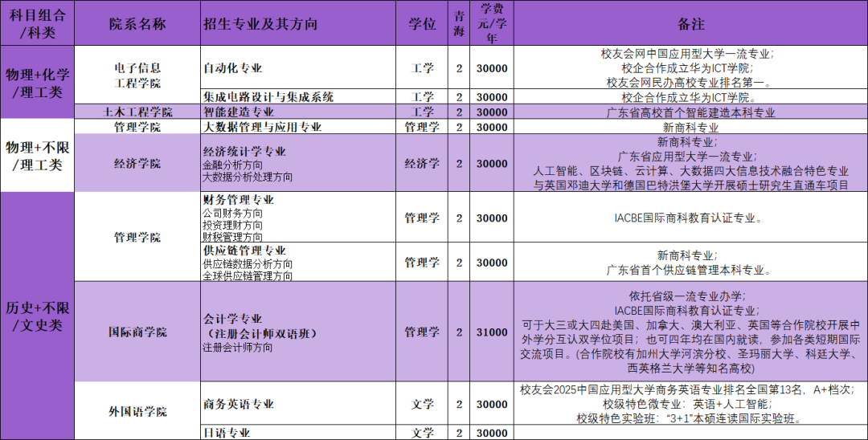Click the “3+1”本硕连读国际实验班 remark line
Screen dimensions: 868x440
[689, 418]
